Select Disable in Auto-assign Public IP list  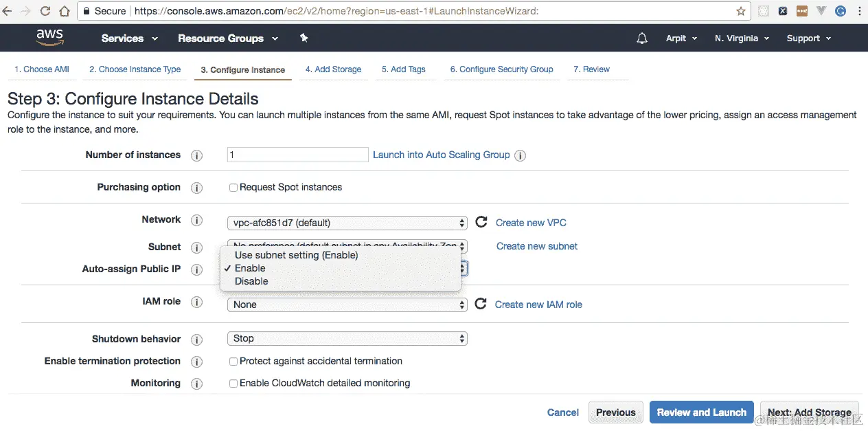pyautogui.click(x=251, y=281)
